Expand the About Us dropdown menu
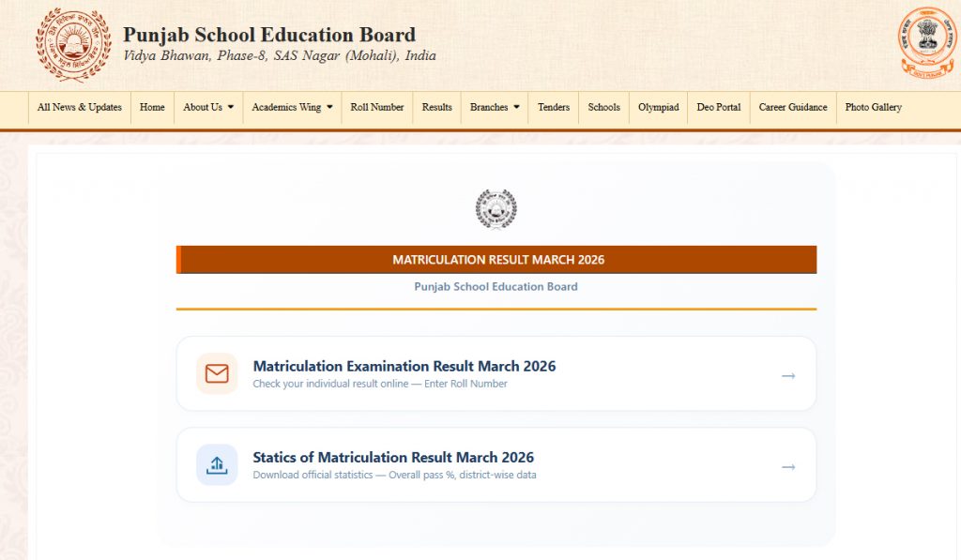Image resolution: width=961 pixels, height=560 pixels. [208, 107]
